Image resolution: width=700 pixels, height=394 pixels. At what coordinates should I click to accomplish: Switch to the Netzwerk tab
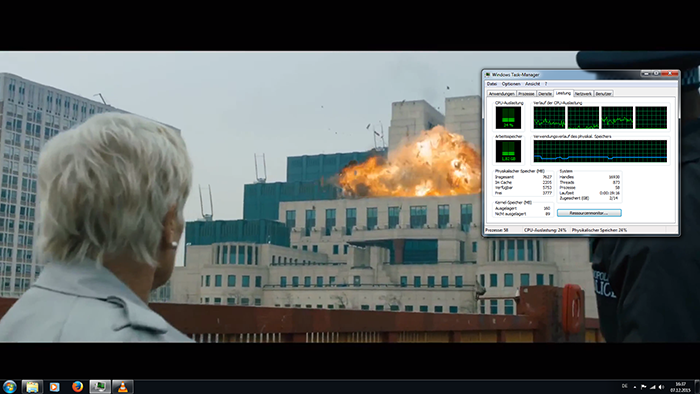click(x=583, y=94)
